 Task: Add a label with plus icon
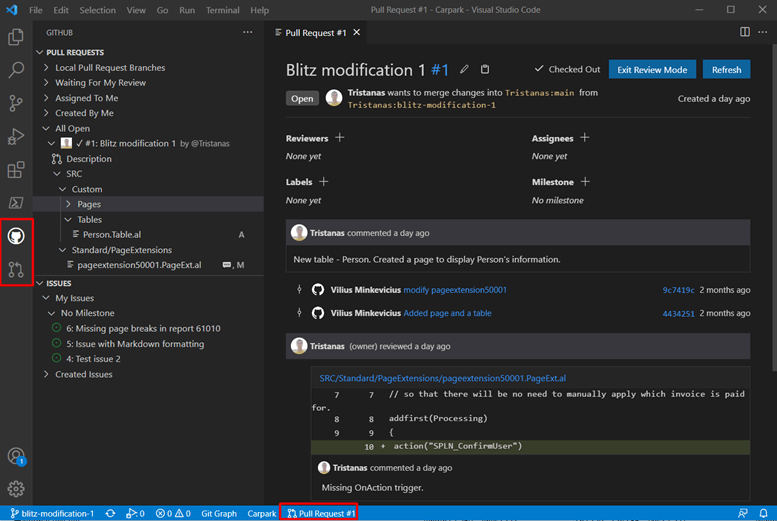[x=324, y=182]
